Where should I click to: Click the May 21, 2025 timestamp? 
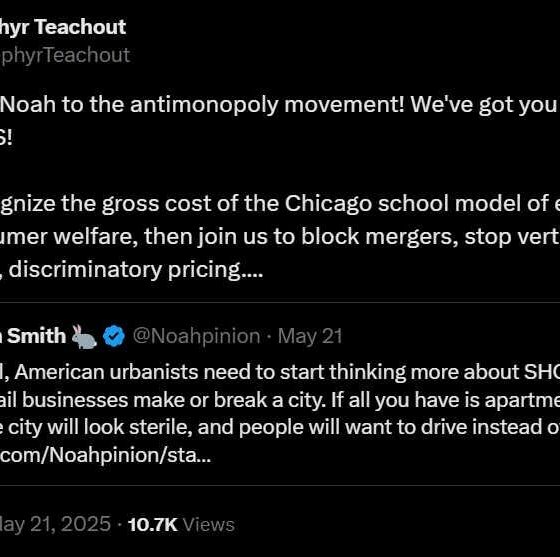55,524
